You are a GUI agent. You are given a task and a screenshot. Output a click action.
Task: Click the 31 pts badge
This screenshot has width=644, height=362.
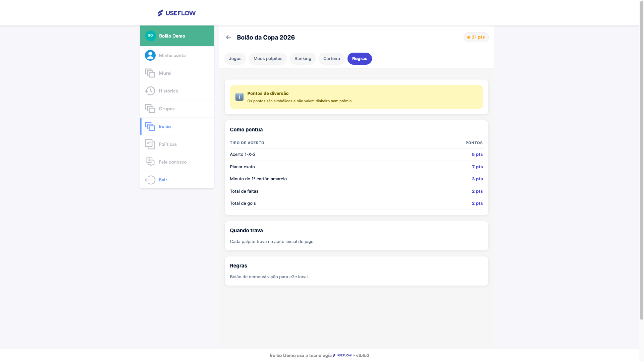tap(476, 37)
